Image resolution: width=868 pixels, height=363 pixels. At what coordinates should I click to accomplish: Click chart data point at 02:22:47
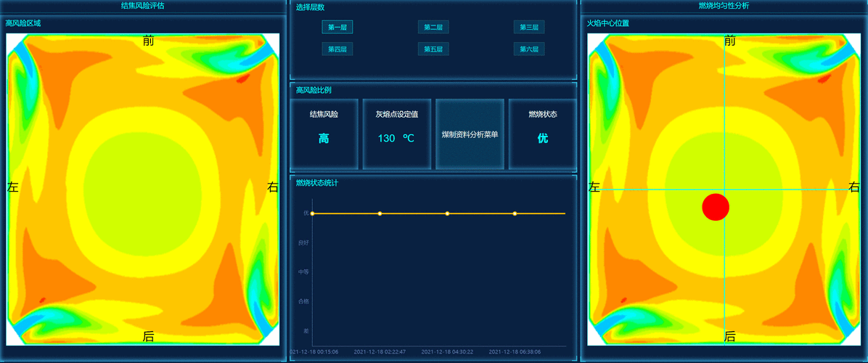pyautogui.click(x=380, y=213)
